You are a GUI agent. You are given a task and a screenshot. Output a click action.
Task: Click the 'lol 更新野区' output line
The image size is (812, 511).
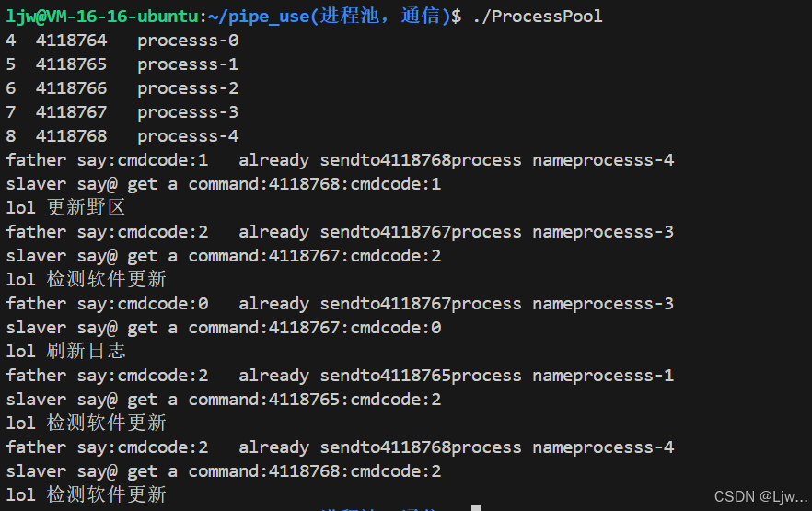[x=65, y=208]
